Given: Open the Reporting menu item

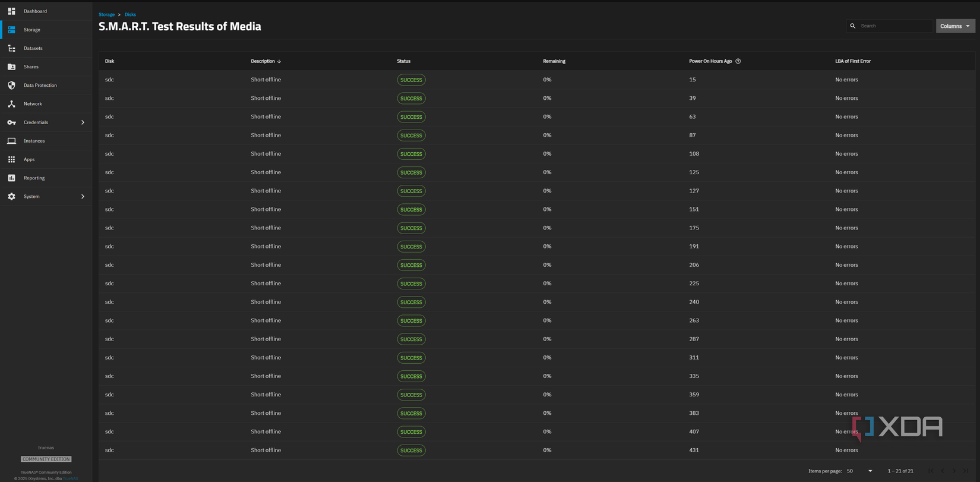Looking at the screenshot, I should click(46, 178).
